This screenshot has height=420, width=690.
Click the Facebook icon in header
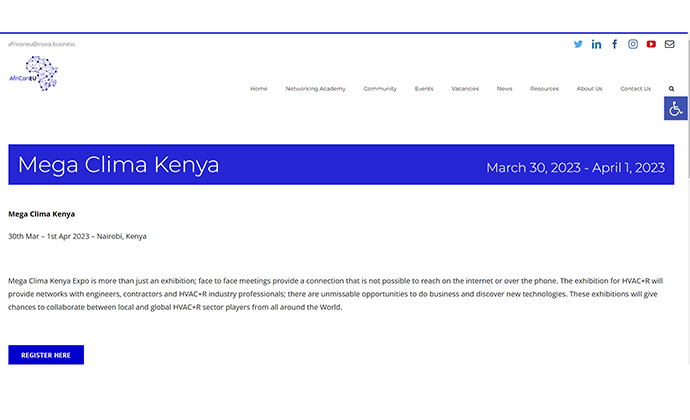615,44
